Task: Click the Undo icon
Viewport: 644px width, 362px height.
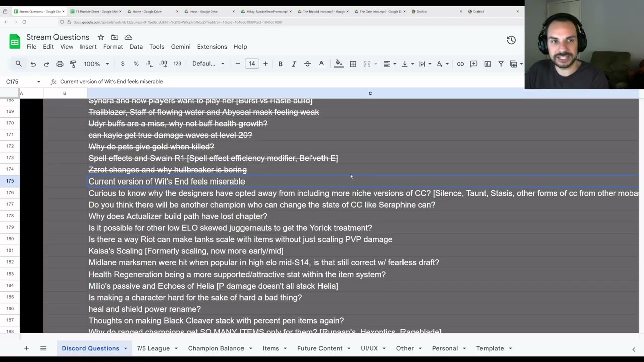Action: (33, 64)
